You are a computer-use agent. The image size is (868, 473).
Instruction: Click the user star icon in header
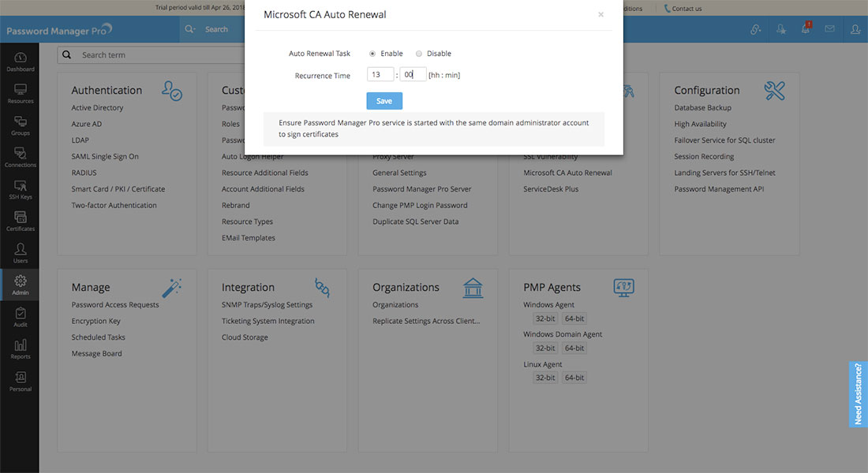[781, 29]
